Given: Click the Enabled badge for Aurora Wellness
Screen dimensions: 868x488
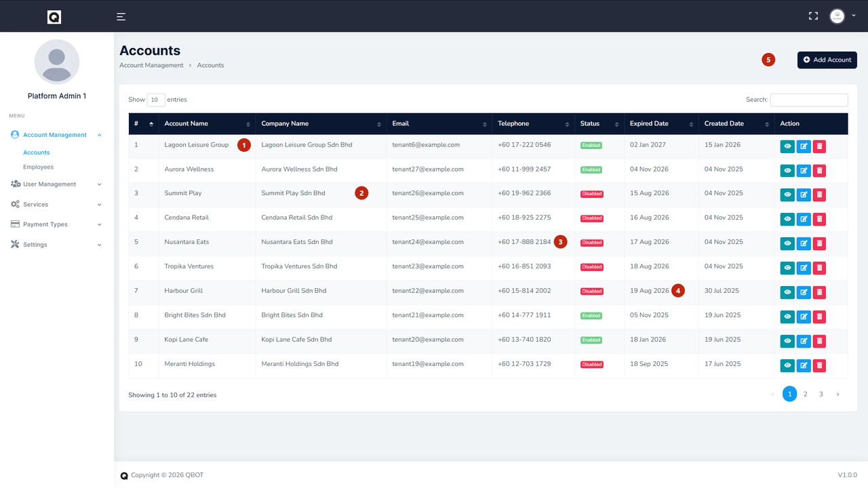Looking at the screenshot, I should 591,169.
